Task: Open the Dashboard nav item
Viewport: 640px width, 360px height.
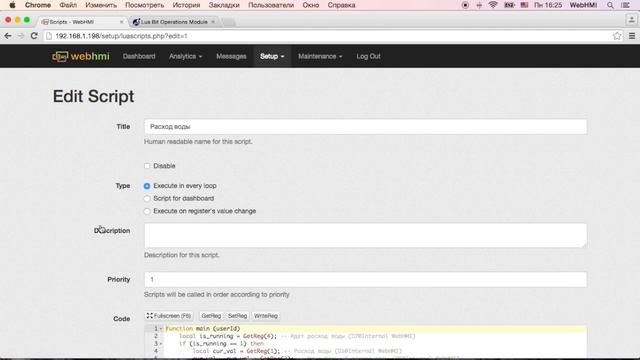Action: tap(139, 56)
